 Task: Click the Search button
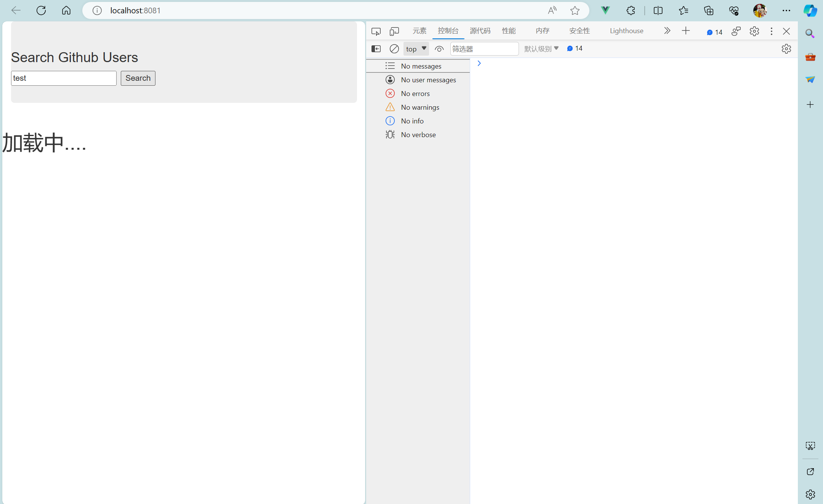point(138,78)
